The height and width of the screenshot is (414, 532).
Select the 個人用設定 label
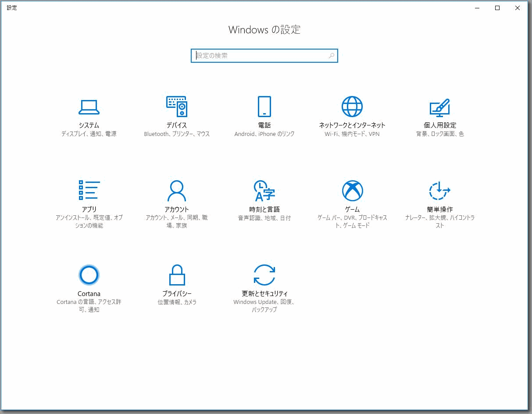coord(440,125)
